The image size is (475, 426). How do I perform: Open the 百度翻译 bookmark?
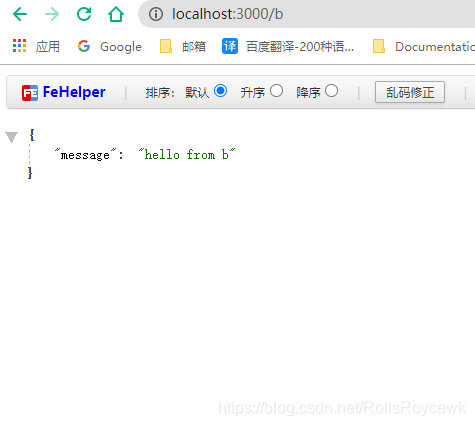click(x=288, y=46)
